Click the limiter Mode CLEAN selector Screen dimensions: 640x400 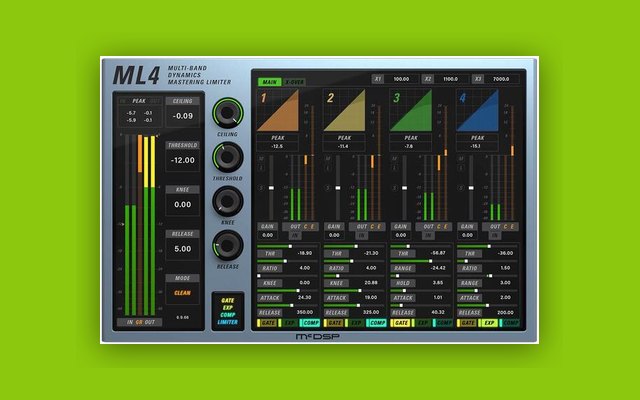click(x=182, y=293)
